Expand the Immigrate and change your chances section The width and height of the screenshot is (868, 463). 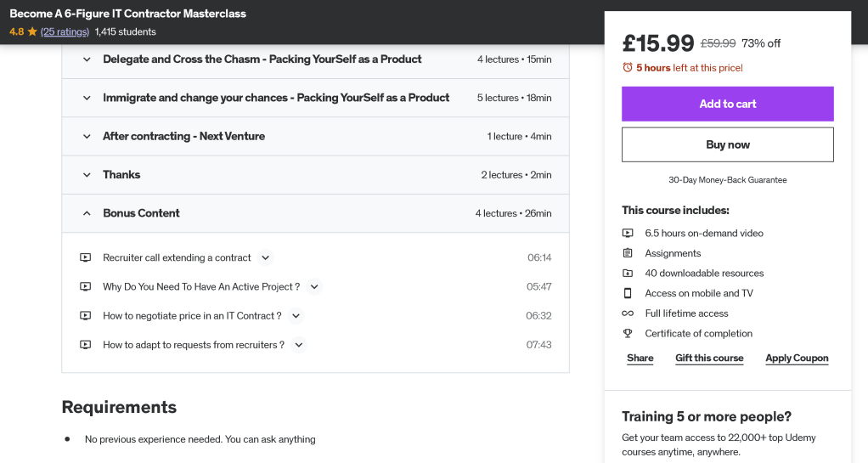tap(316, 98)
